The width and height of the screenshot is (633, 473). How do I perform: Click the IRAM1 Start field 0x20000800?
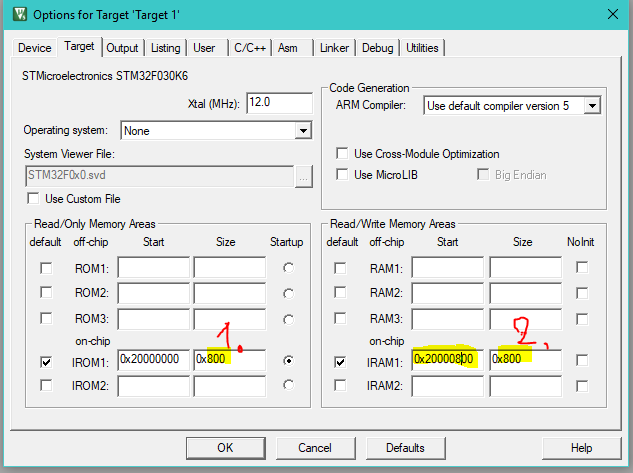coord(448,360)
